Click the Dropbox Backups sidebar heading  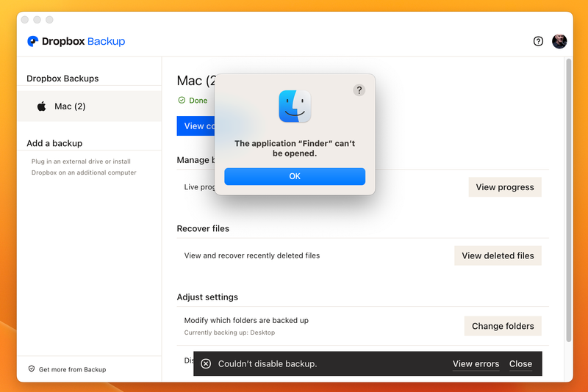pos(62,79)
